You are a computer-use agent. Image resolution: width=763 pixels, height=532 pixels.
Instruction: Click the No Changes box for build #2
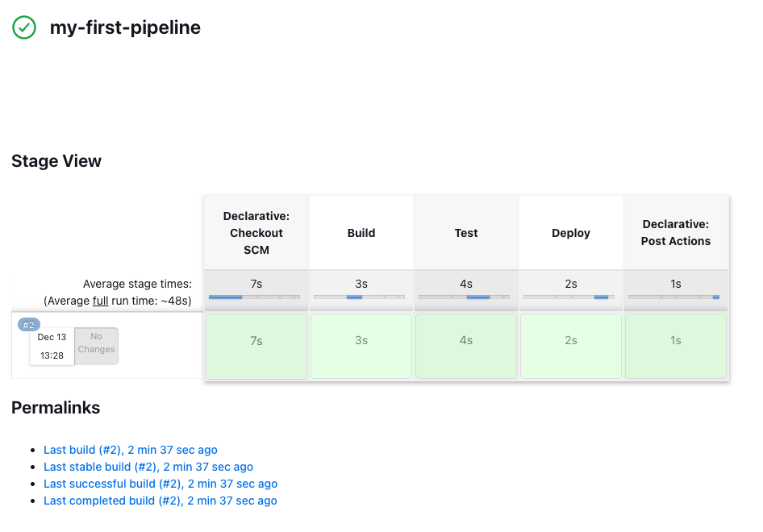pyautogui.click(x=96, y=347)
